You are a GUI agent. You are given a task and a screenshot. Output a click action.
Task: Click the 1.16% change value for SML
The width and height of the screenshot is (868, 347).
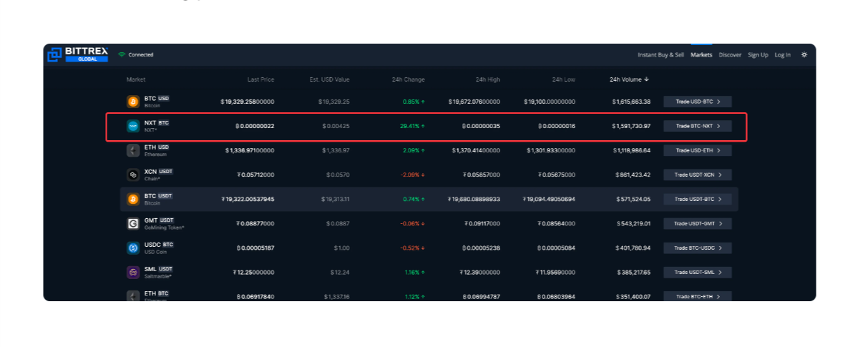(414, 273)
